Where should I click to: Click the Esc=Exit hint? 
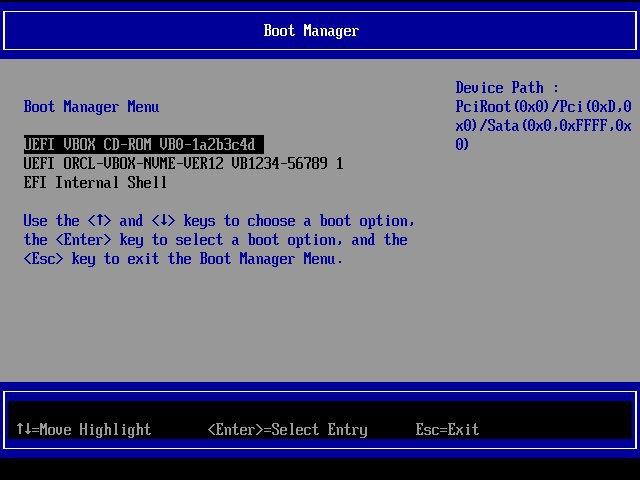(x=447, y=429)
